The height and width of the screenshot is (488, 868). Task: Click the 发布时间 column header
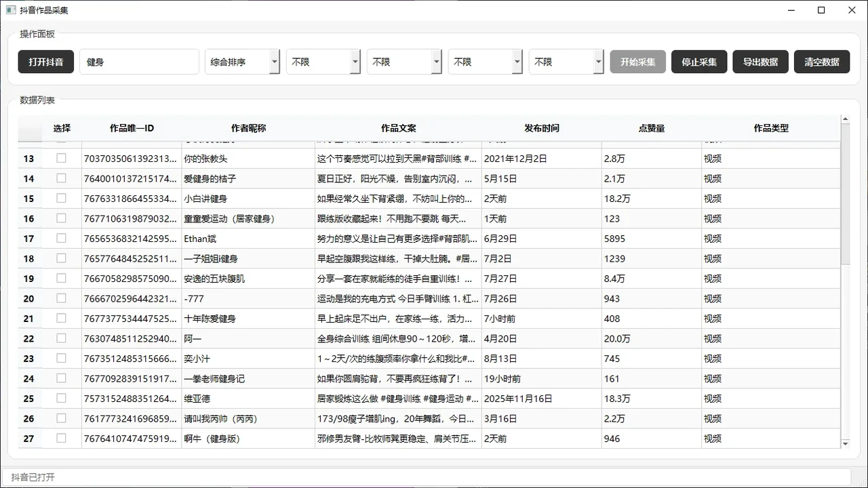click(541, 128)
